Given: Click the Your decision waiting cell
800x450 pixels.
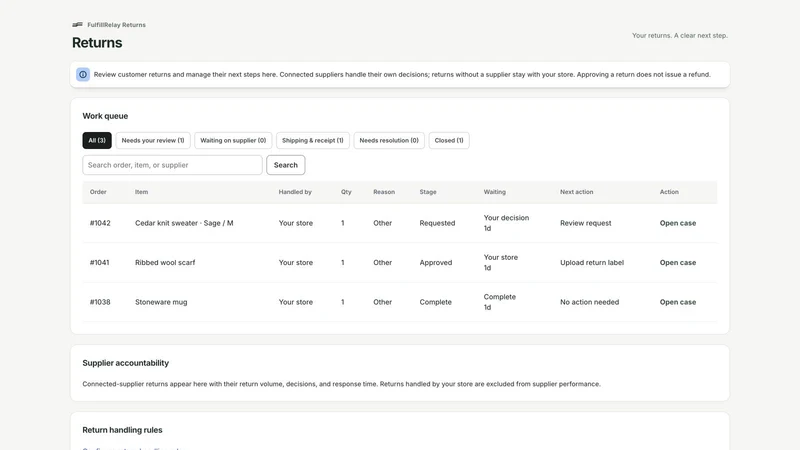Looking at the screenshot, I should 506,223.
